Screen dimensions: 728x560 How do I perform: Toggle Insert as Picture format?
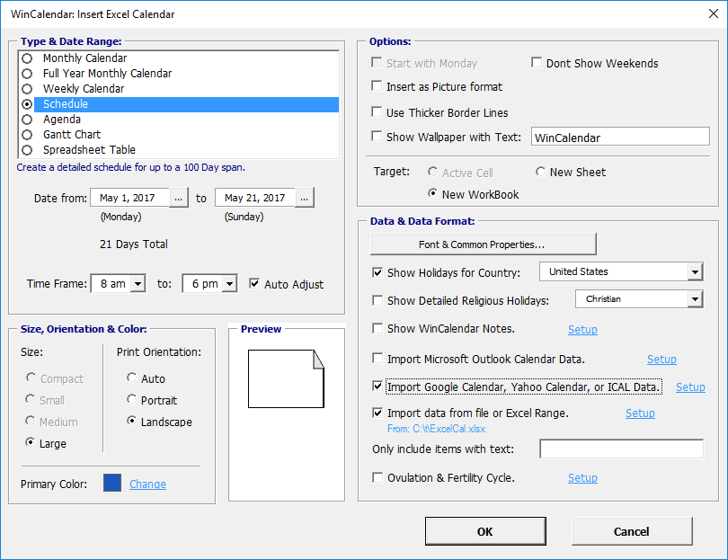(x=377, y=87)
